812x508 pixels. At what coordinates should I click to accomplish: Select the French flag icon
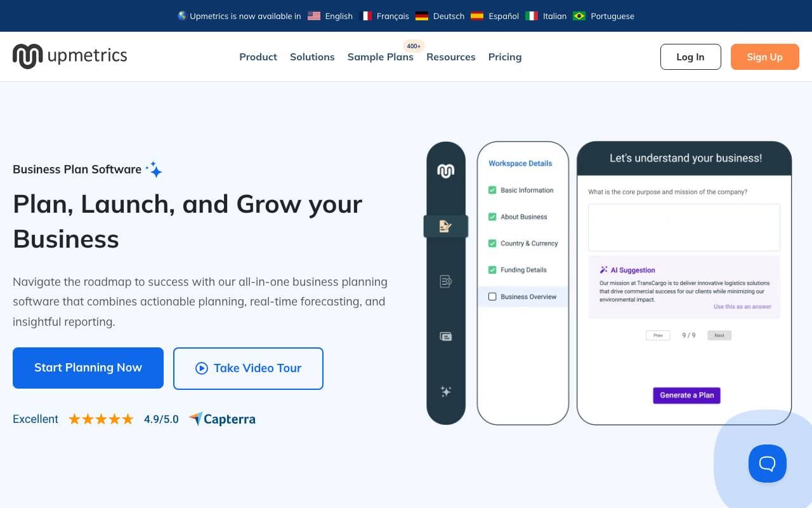click(365, 16)
